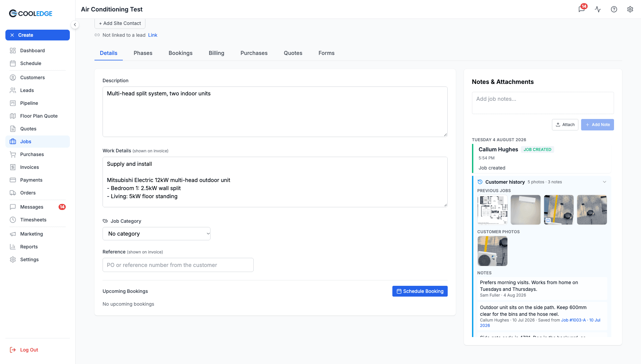Click the CoolEdge logo

click(31, 13)
